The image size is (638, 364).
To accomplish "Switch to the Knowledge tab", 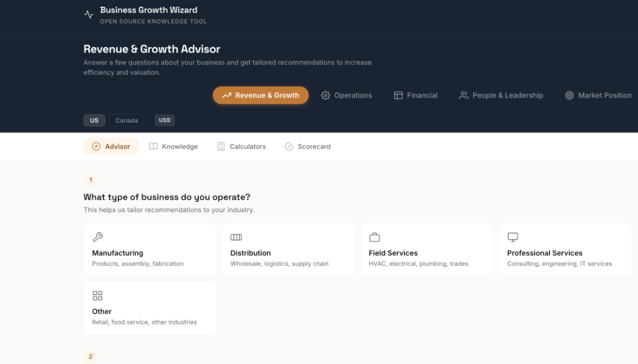I will pos(174,146).
